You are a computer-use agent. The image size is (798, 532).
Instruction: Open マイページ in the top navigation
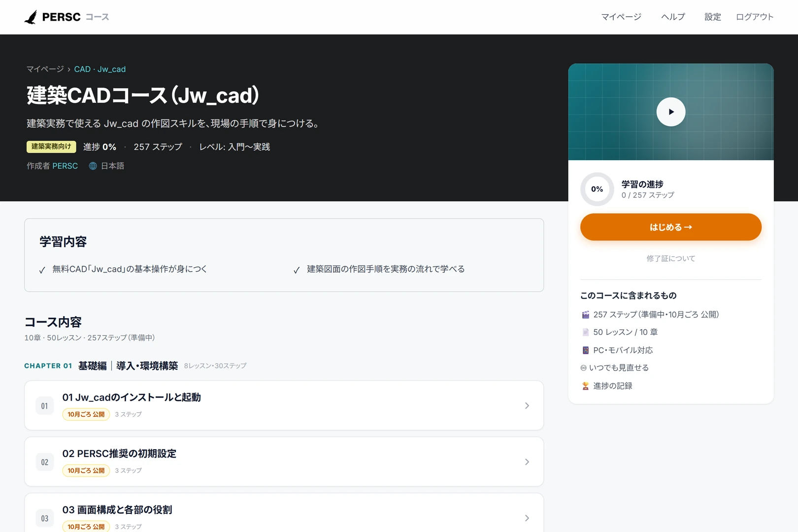[621, 17]
